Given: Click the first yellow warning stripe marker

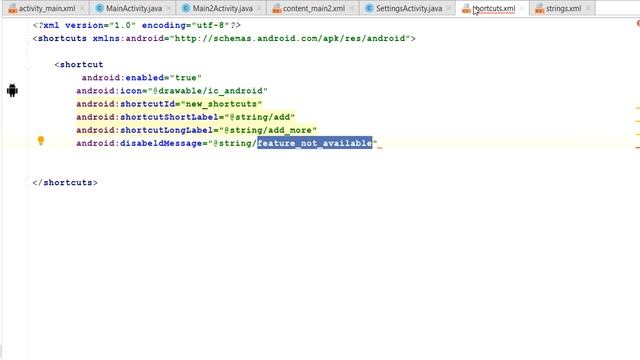Looking at the screenshot, I should click(638, 108).
